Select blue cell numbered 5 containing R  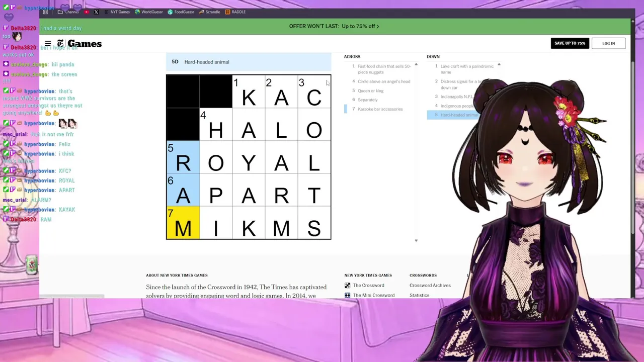coord(183,157)
